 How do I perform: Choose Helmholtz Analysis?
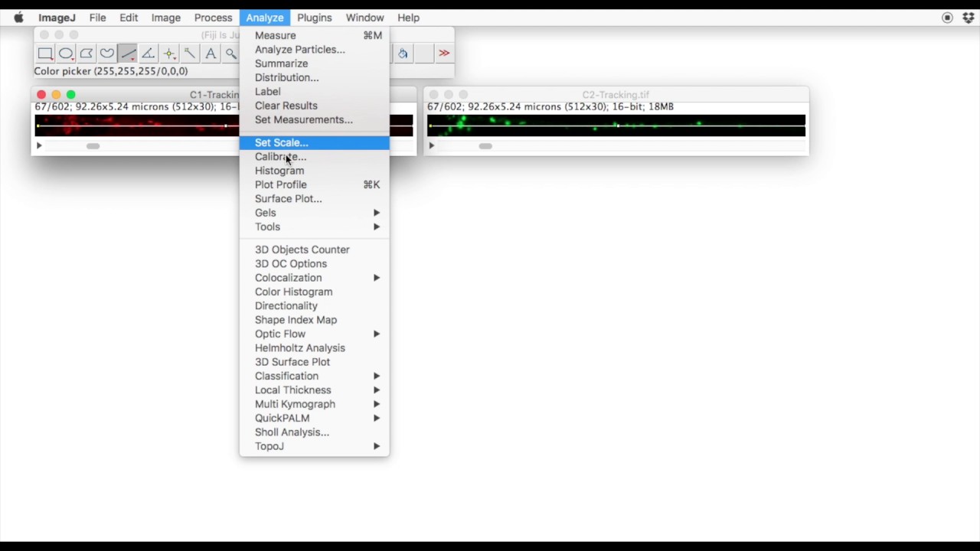click(314, 348)
